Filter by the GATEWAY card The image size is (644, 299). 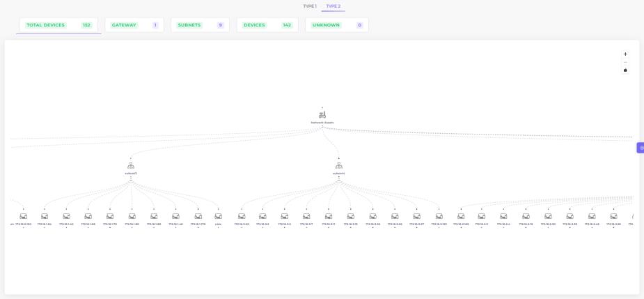pyautogui.click(x=134, y=25)
